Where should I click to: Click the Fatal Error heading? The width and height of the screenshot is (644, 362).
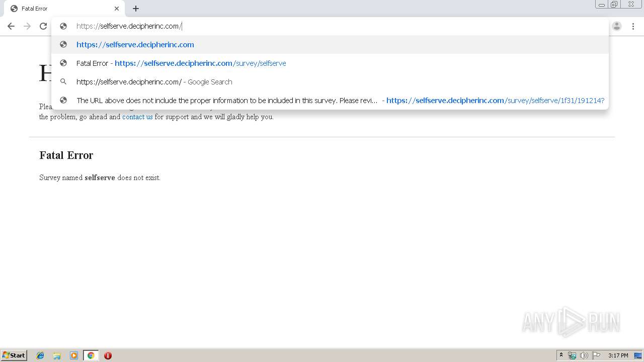point(66,155)
